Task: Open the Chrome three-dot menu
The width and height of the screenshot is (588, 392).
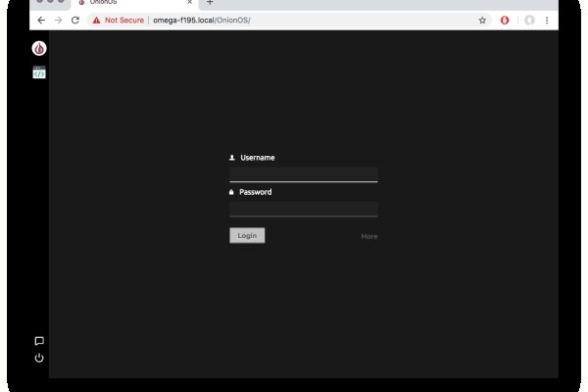Action: (547, 20)
